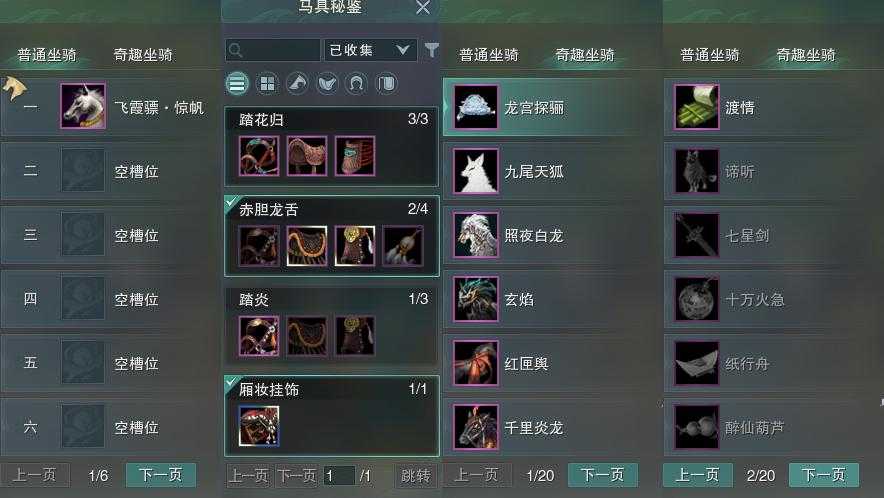Expand the 踏炎 gear set entry
This screenshot has height=498, width=884.
(332, 325)
